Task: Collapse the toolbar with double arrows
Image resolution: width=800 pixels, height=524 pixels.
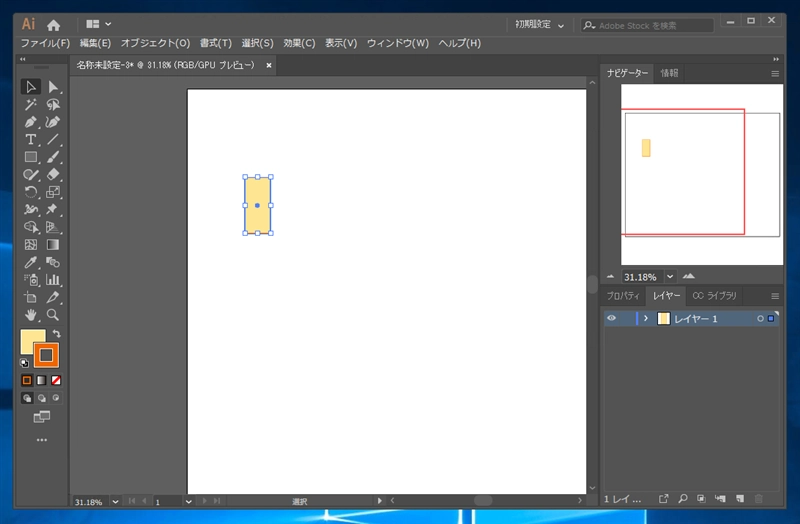Action: click(x=22, y=59)
